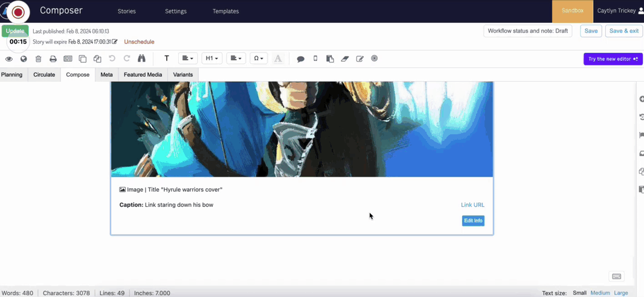Click the redo arrow icon
The height and width of the screenshot is (297, 644).
[x=127, y=59]
